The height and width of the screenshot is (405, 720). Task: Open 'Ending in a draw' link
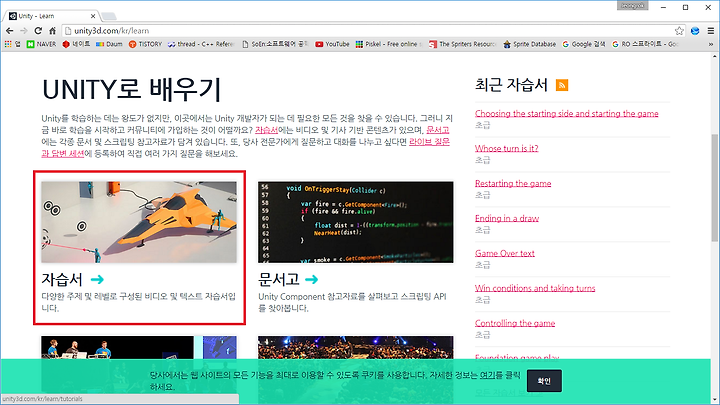pyautogui.click(x=507, y=218)
